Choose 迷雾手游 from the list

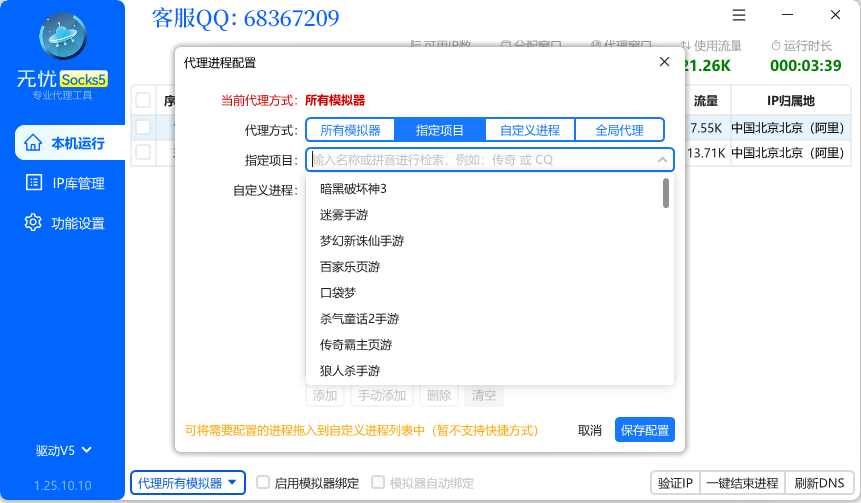pyautogui.click(x=490, y=215)
